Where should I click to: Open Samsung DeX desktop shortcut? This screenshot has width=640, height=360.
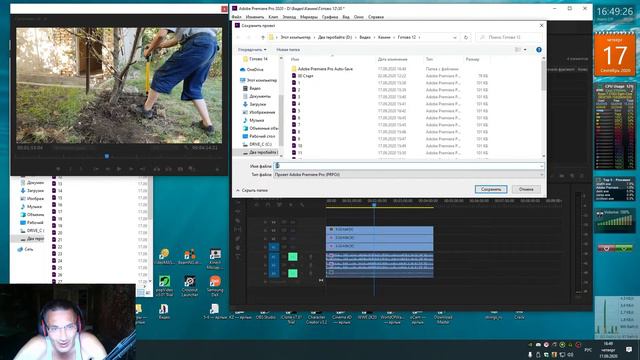(215, 286)
